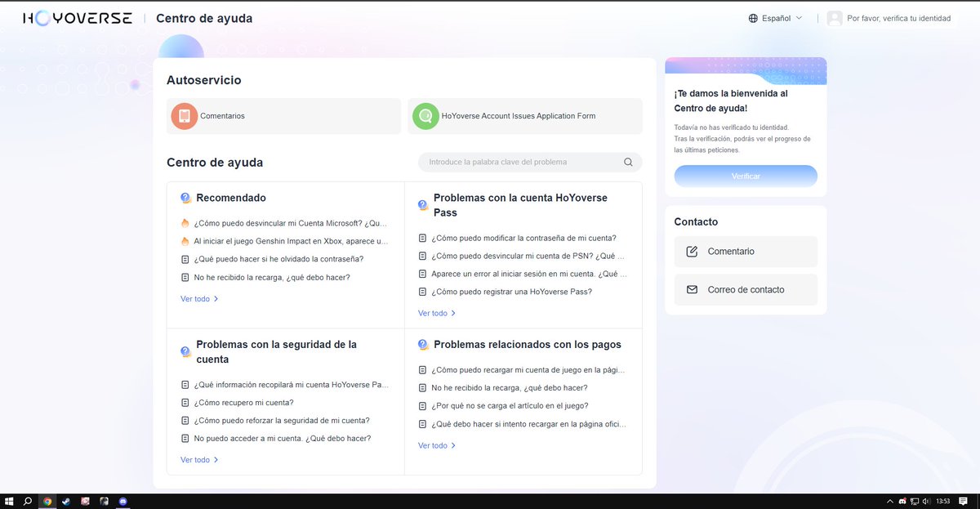Image resolution: width=980 pixels, height=509 pixels.
Task: Open '¿Qué puedo hacer si he olvidado la contraseña?'
Action: pyautogui.click(x=278, y=259)
